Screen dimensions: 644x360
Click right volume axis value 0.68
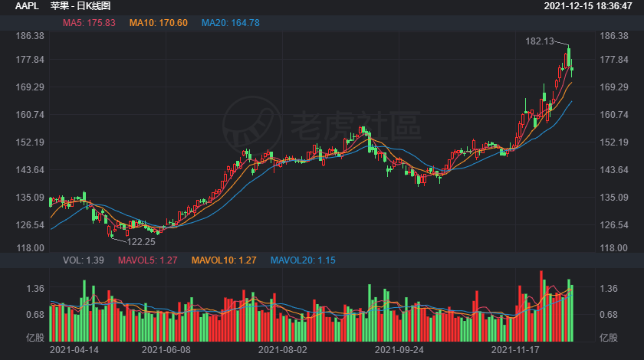[x=609, y=315]
